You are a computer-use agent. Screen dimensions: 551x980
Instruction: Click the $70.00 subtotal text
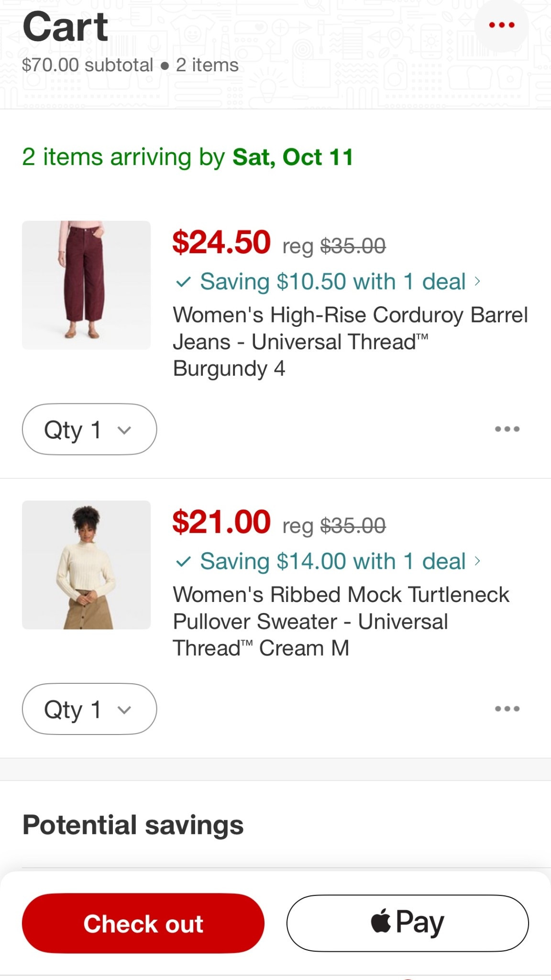86,66
